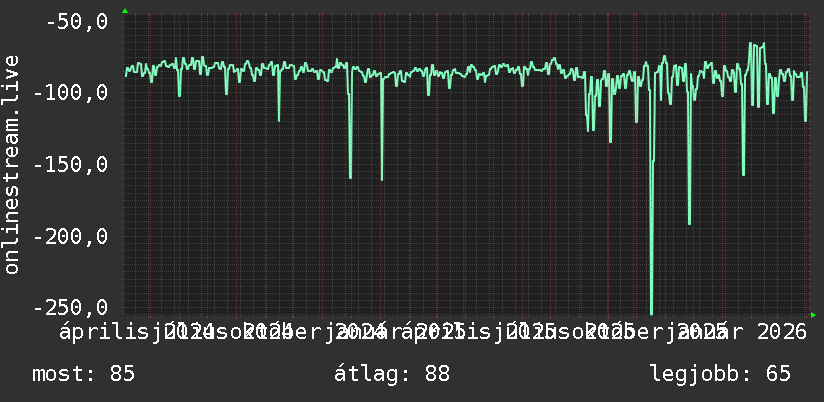Select the -250,0 y-axis label
The image size is (824, 402).
(x=70, y=307)
